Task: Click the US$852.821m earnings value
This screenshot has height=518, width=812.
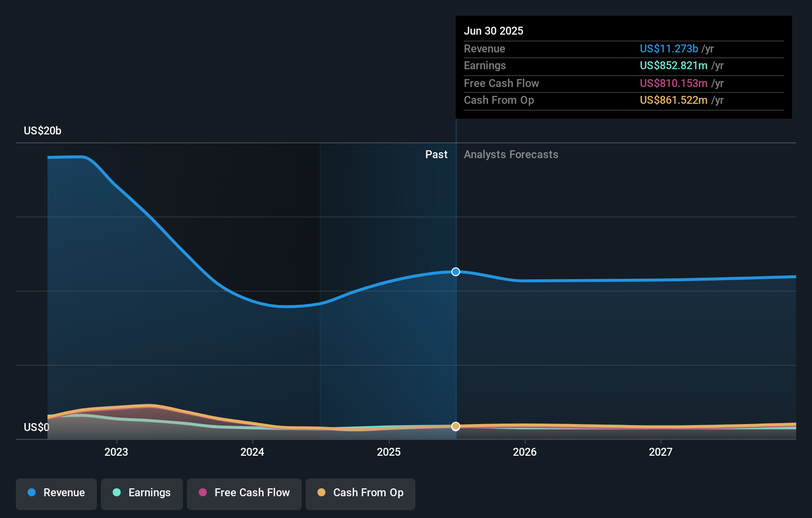Action: coord(674,65)
